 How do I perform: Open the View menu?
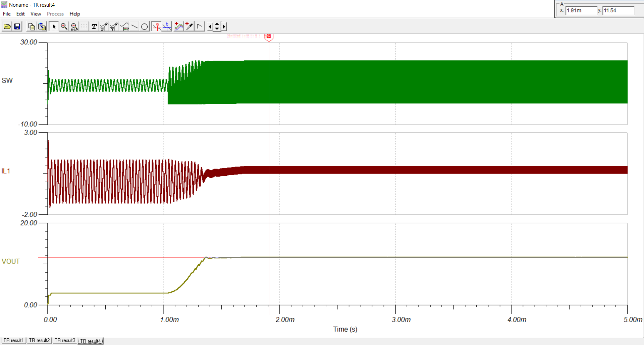pyautogui.click(x=36, y=14)
